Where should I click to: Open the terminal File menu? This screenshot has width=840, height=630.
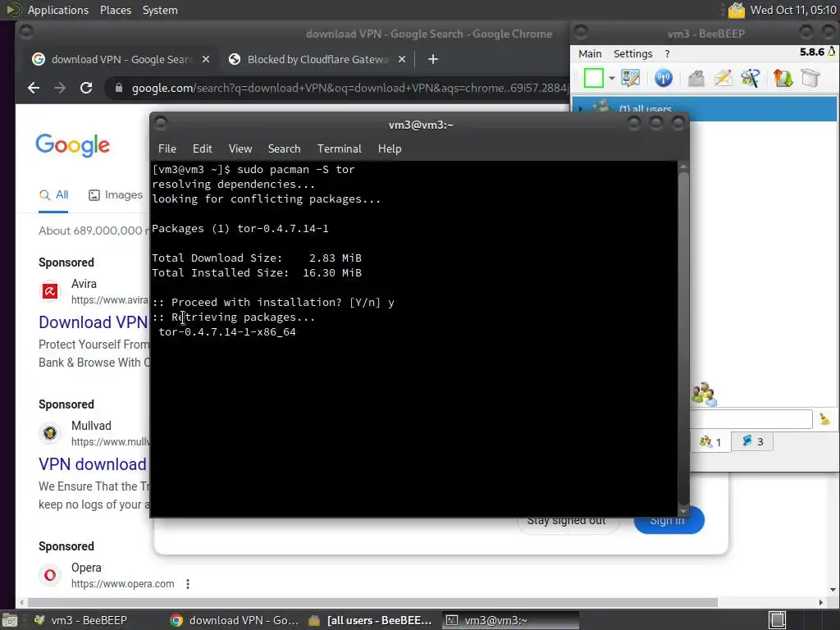click(167, 148)
